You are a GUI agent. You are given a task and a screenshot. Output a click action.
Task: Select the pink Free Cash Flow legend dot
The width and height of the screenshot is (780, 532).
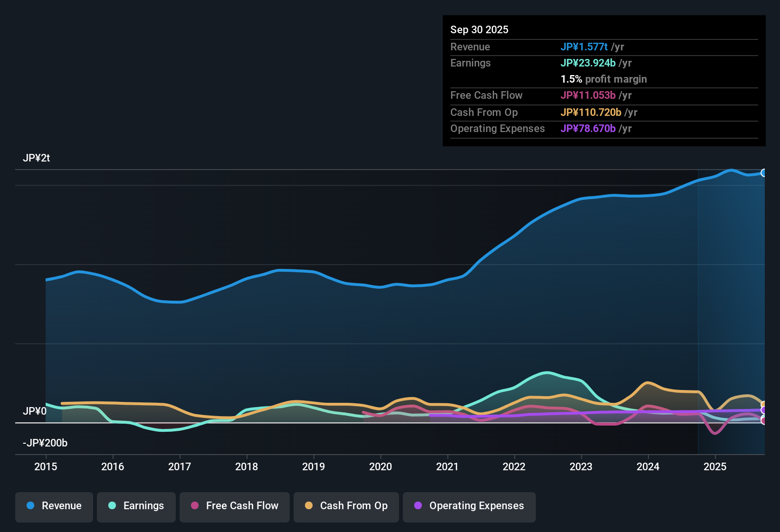point(195,506)
